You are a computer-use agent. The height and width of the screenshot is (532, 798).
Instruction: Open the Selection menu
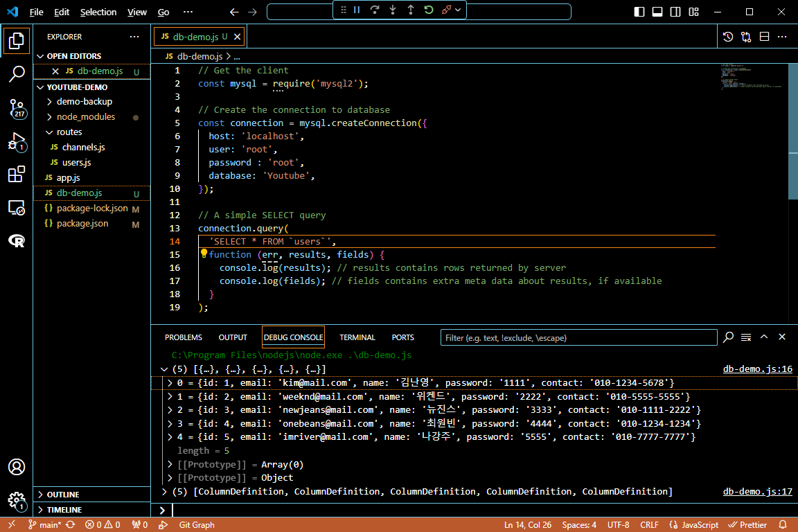coord(98,12)
